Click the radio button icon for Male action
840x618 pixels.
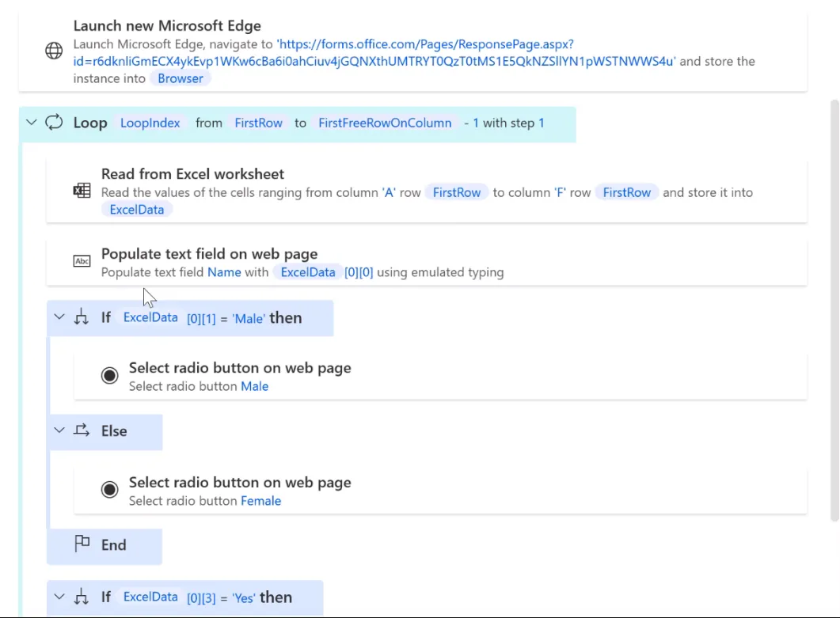(x=109, y=375)
